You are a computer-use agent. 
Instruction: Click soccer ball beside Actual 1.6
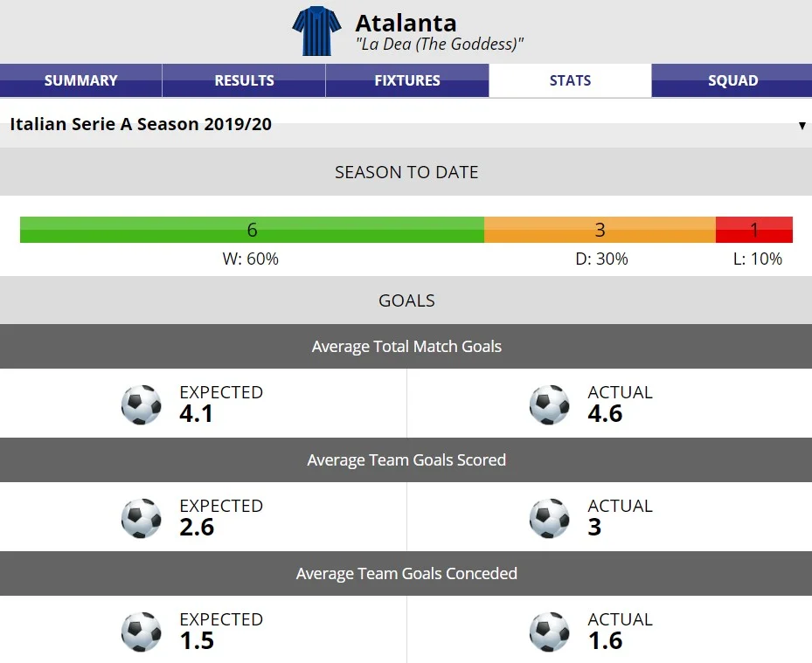click(550, 632)
